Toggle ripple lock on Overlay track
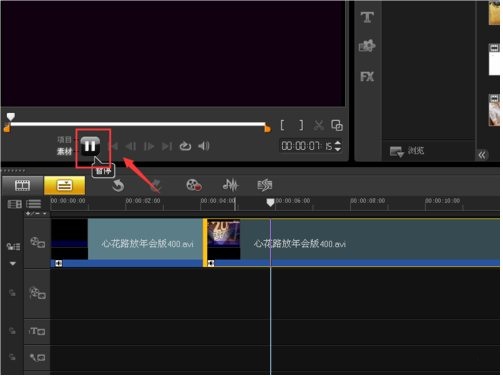 pyautogui.click(x=12, y=293)
